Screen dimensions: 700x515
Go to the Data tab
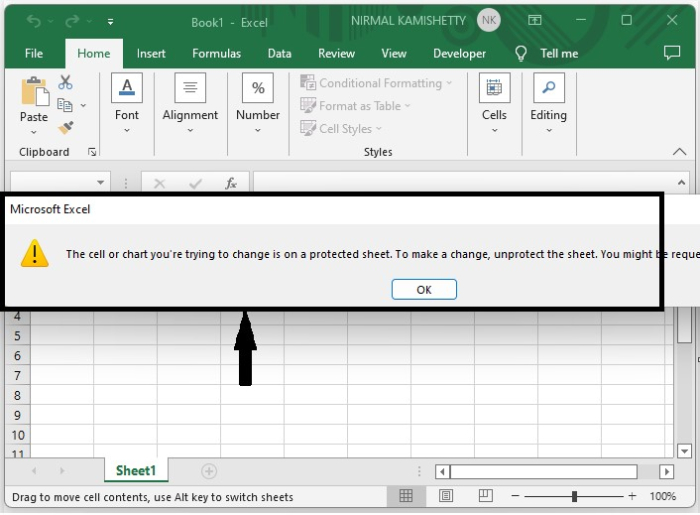(279, 54)
